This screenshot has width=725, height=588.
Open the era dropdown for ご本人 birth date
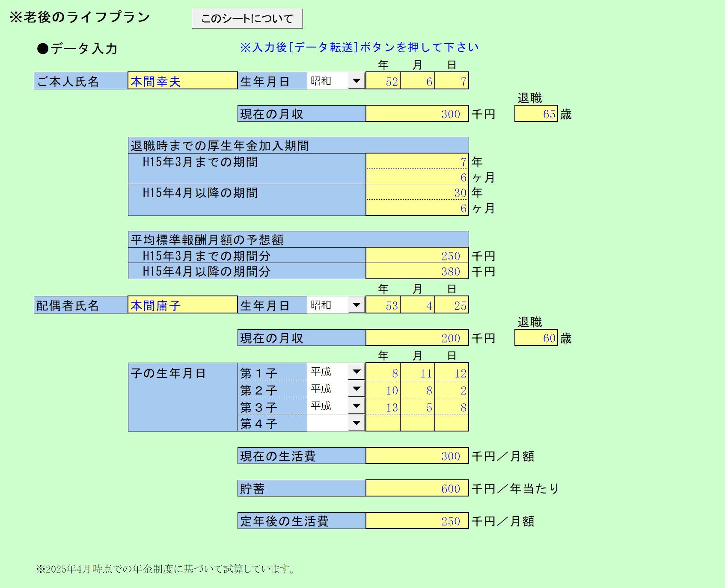tap(357, 81)
